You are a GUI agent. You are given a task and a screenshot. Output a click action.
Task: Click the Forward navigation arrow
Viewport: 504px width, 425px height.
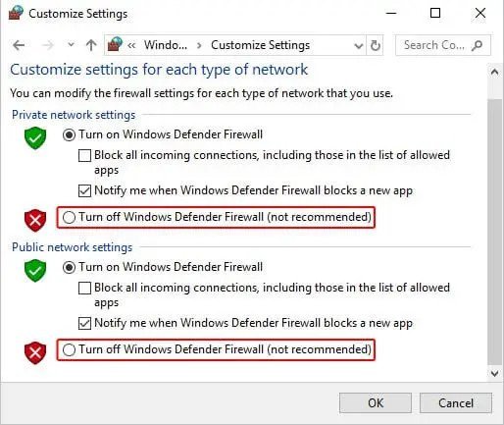tap(48, 45)
